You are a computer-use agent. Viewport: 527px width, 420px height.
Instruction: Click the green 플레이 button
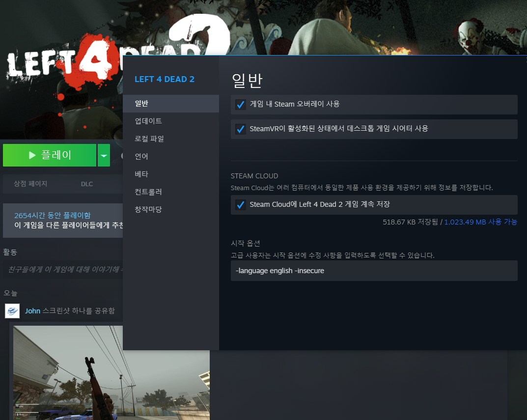[x=50, y=155]
